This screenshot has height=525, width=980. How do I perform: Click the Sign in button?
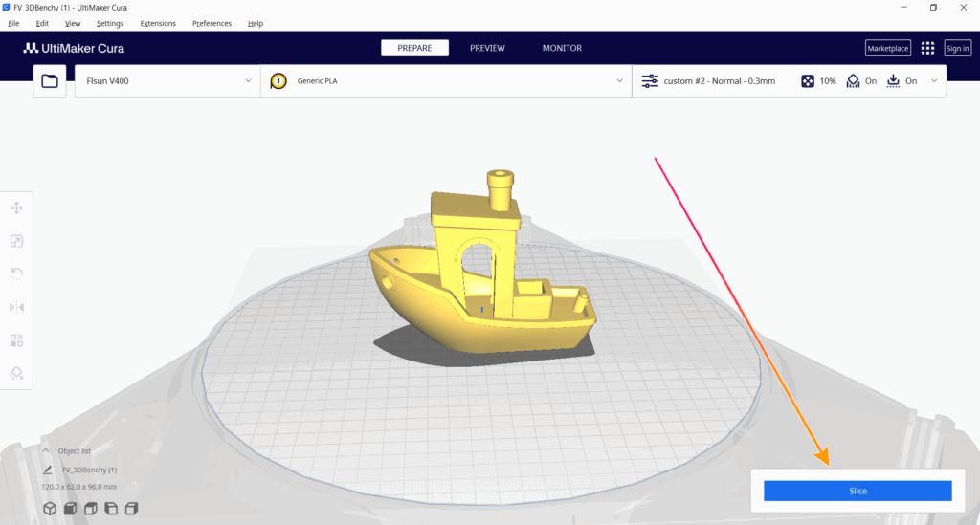[957, 48]
